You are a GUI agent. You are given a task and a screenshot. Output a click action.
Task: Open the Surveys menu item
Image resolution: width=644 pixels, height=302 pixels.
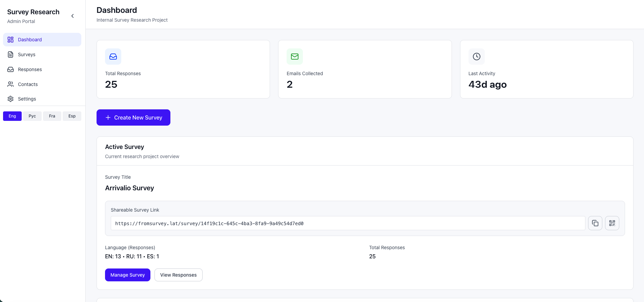[26, 55]
